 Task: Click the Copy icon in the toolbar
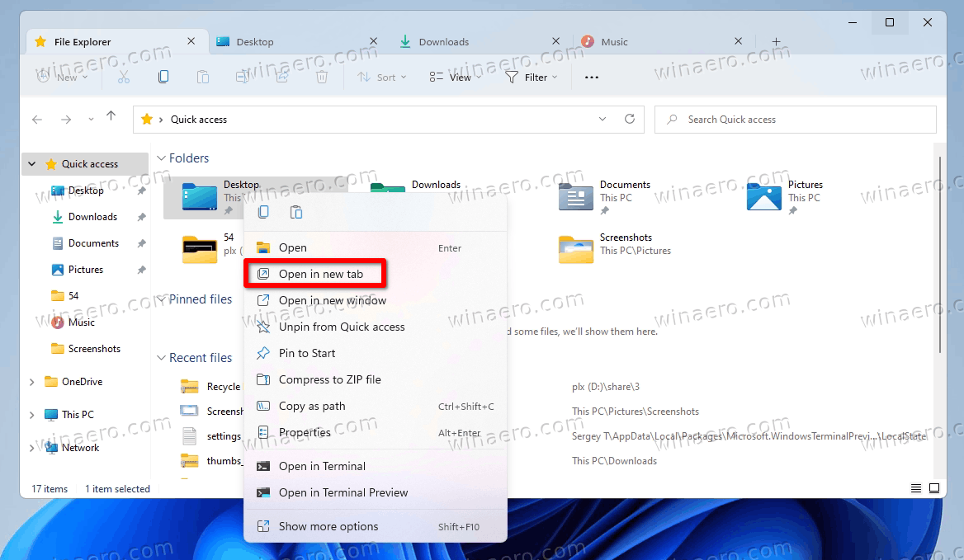click(x=163, y=77)
